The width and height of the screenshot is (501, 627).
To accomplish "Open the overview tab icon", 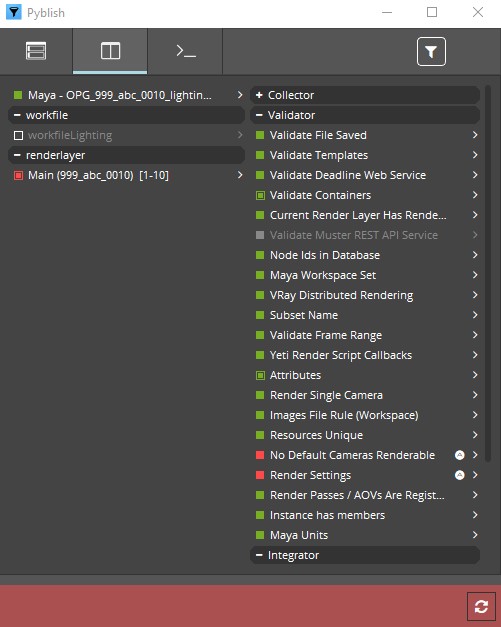I will pyautogui.click(x=36, y=51).
